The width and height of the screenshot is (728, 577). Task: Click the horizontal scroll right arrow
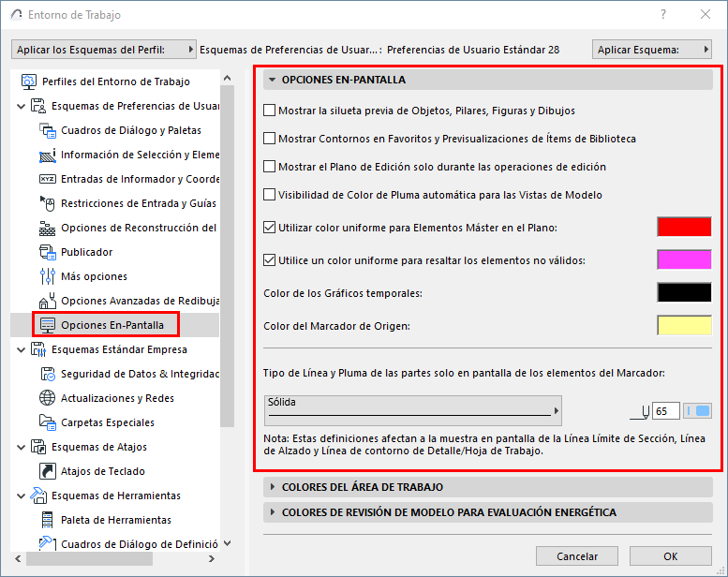tap(211, 558)
